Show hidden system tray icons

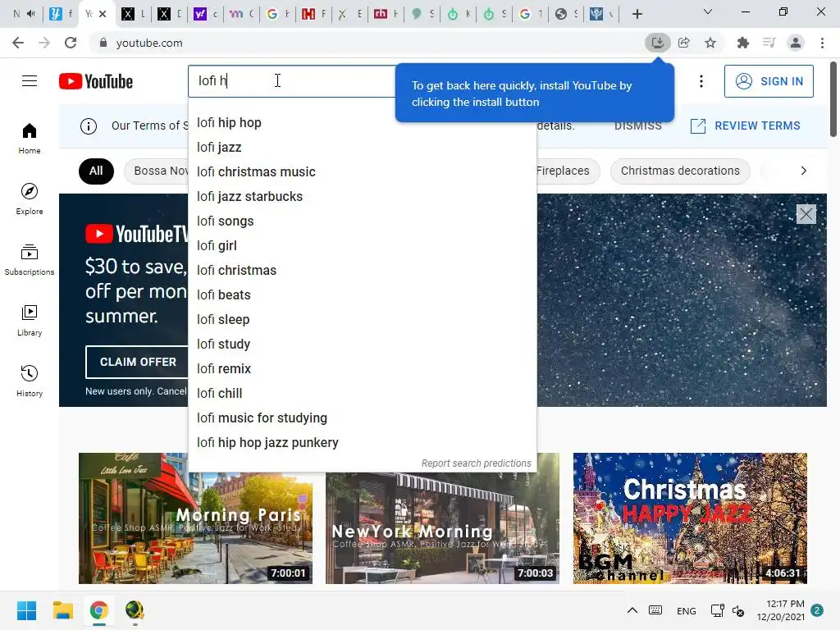[632, 610]
